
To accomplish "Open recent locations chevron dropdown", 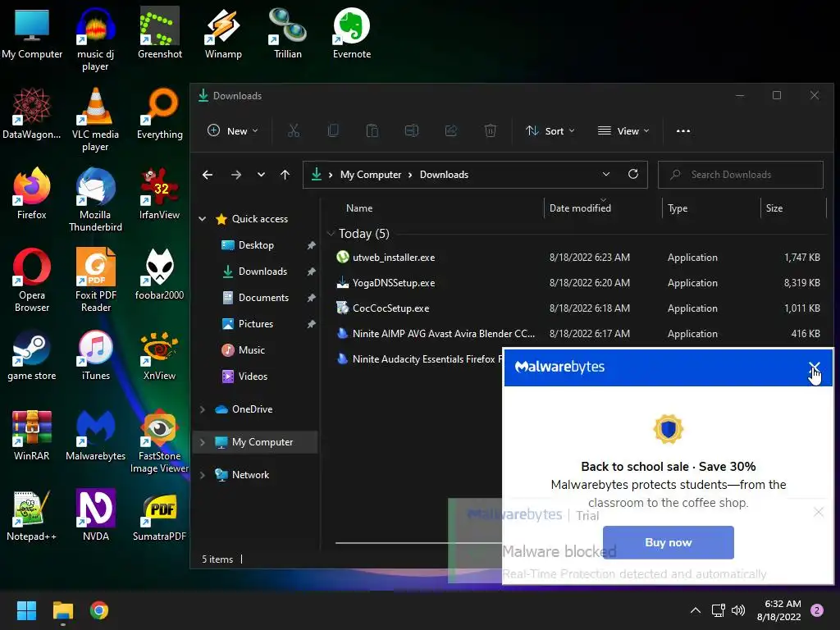I will (x=261, y=175).
